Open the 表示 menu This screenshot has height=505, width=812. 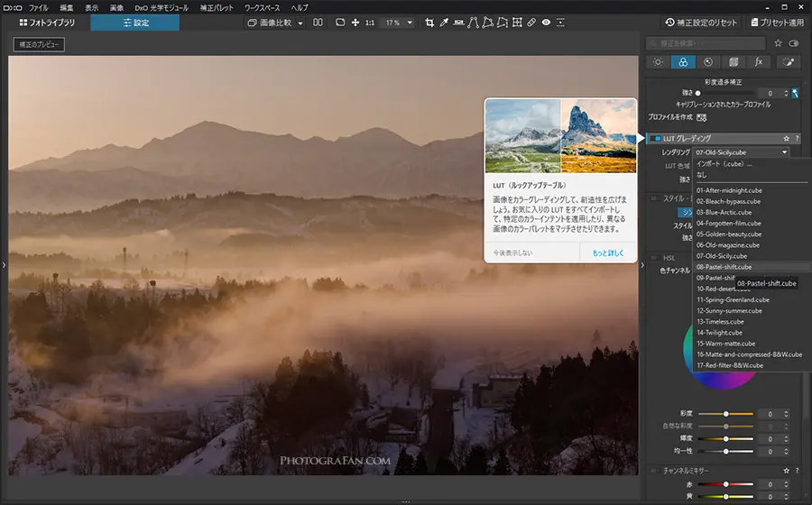coord(92,8)
